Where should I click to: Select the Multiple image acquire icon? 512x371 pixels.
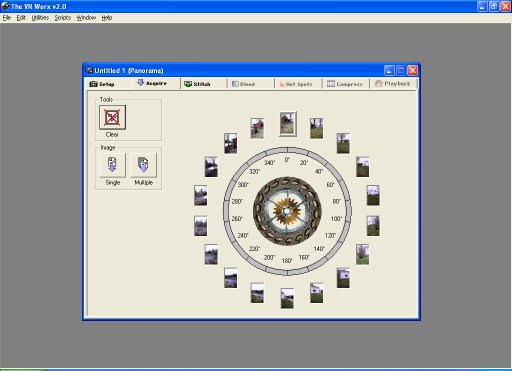point(143,165)
